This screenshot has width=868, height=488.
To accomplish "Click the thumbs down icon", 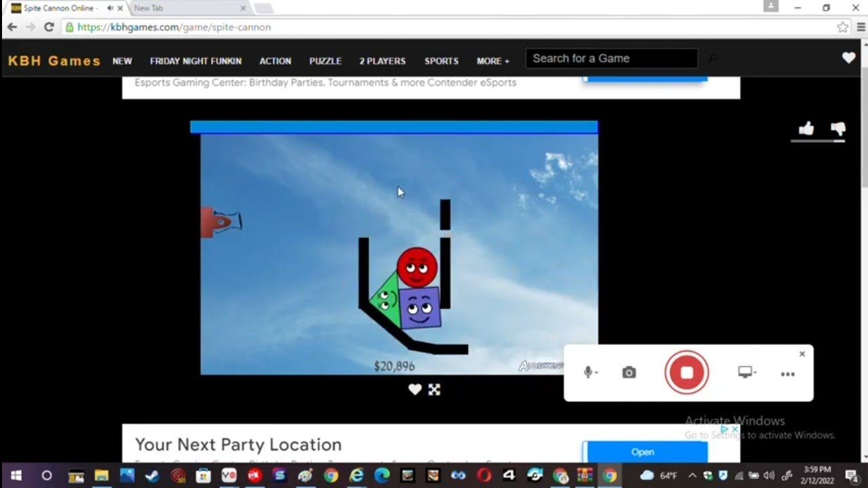I will click(x=838, y=129).
